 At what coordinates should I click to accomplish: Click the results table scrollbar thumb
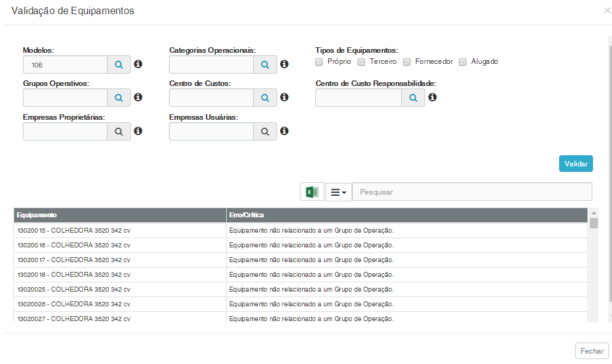[594, 223]
